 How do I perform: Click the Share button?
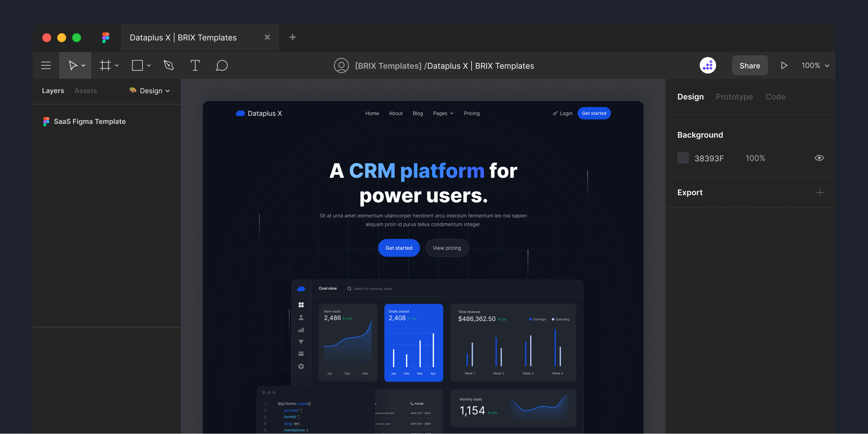tap(749, 65)
